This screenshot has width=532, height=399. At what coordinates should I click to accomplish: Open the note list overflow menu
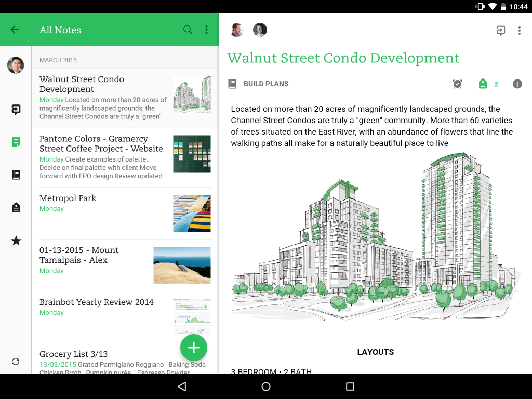pos(206,30)
